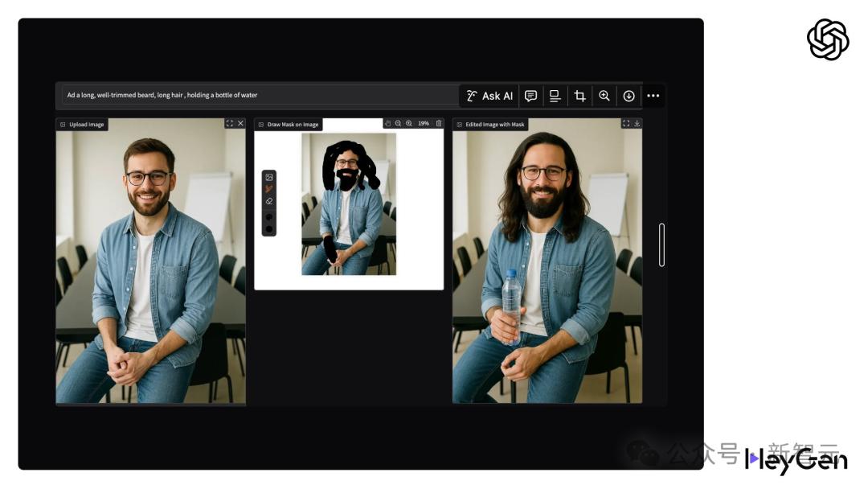Click the 19% zoom level control
Viewport: 868px width, 489px height.
click(423, 124)
